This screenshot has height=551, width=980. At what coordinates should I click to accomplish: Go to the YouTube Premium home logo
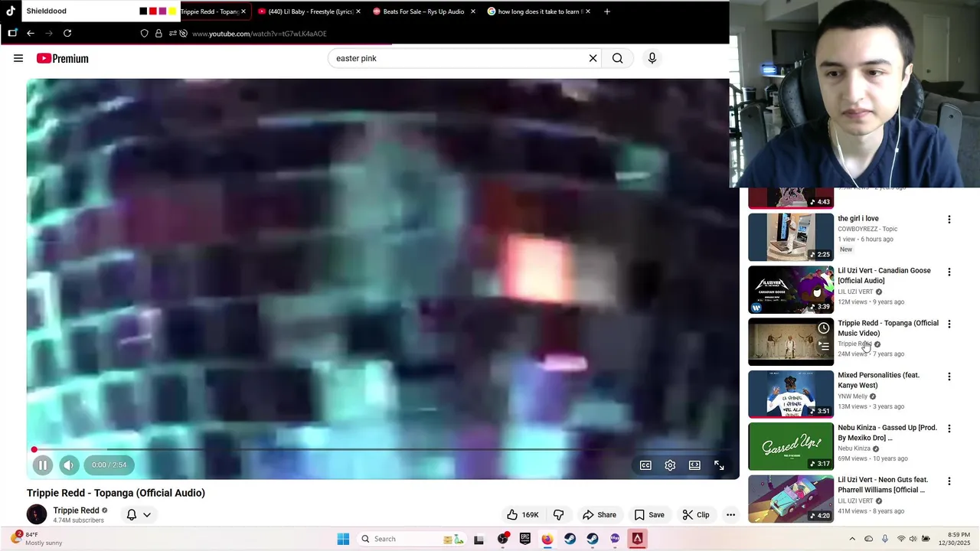[x=63, y=58]
